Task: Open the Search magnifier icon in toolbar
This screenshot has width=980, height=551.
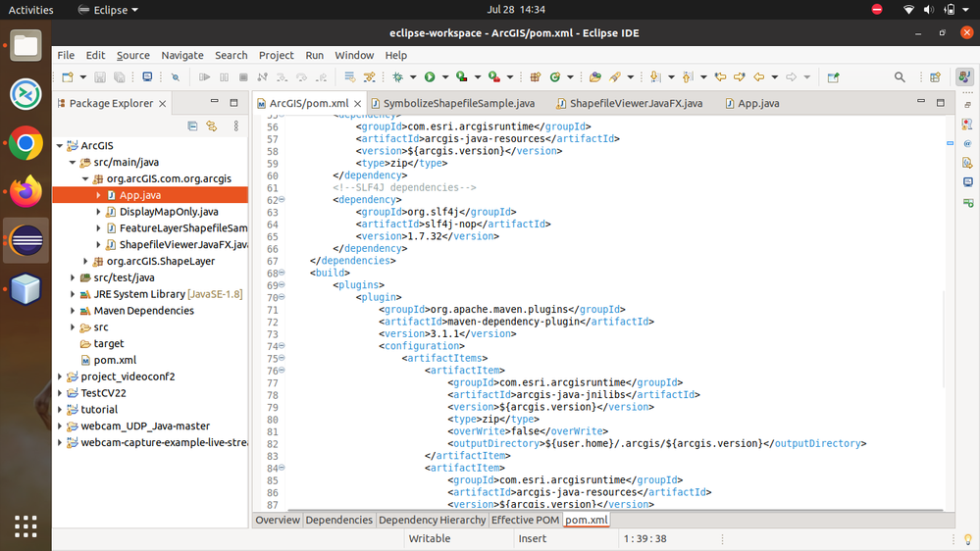Action: click(x=900, y=77)
